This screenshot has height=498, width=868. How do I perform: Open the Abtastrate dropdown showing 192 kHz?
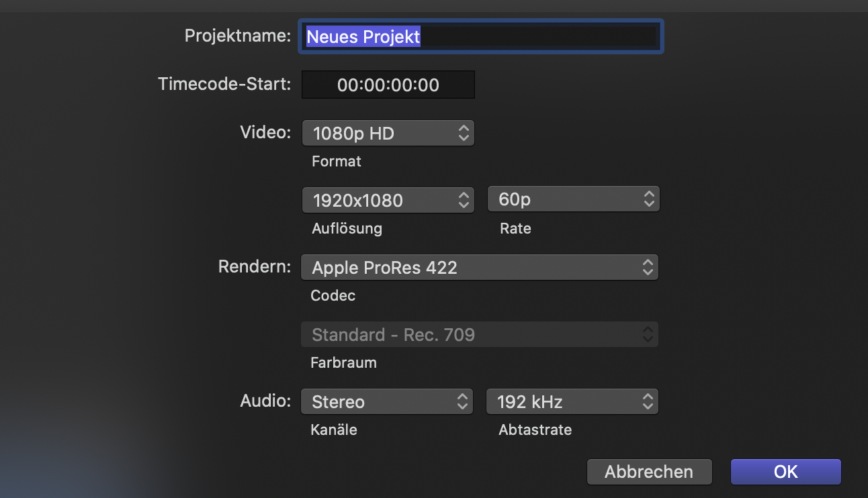point(572,401)
